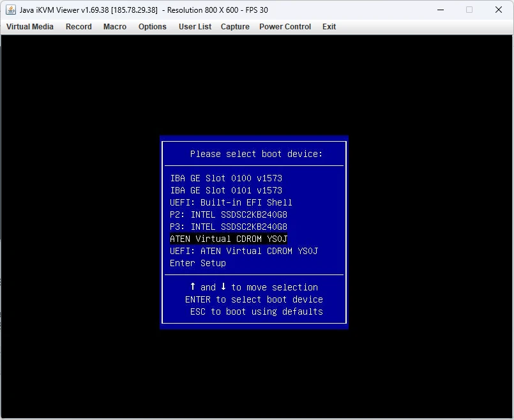The height and width of the screenshot is (420, 514).
Task: Open the Capture menu
Action: tap(235, 27)
